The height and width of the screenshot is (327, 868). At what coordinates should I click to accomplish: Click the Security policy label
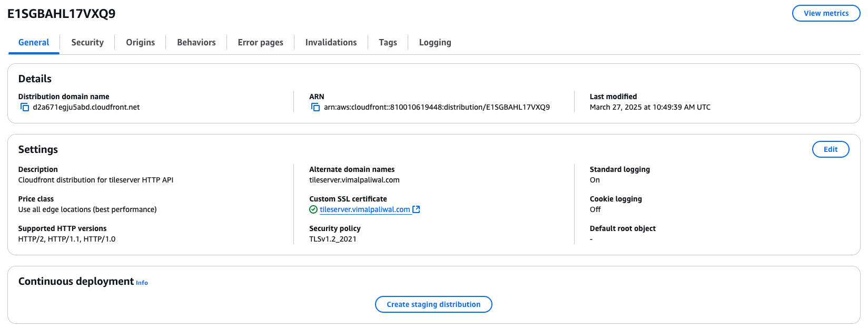coord(335,228)
